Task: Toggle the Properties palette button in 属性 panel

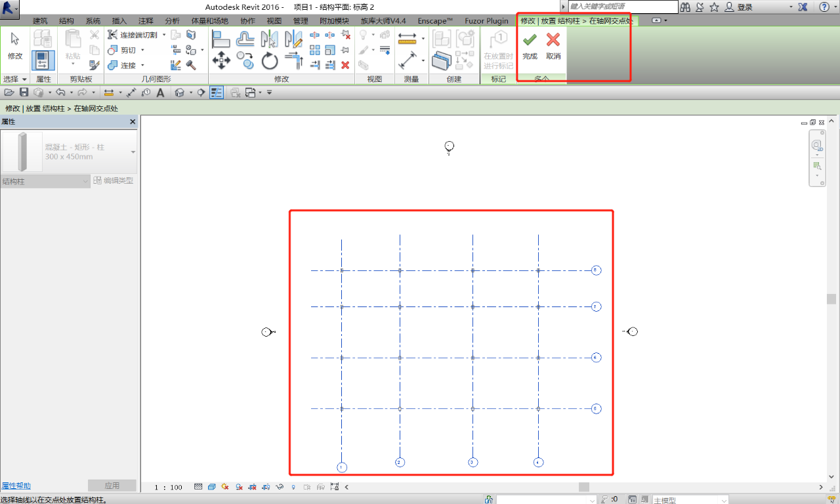Action: tap(43, 60)
